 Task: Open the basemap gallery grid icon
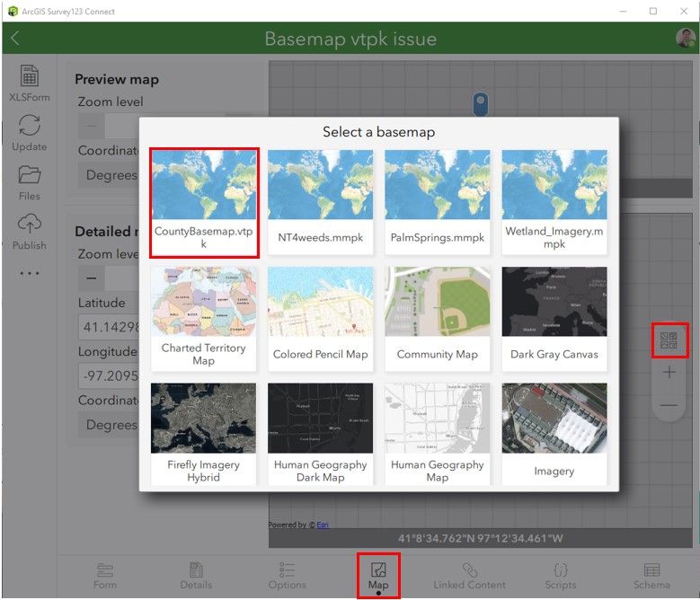(669, 340)
